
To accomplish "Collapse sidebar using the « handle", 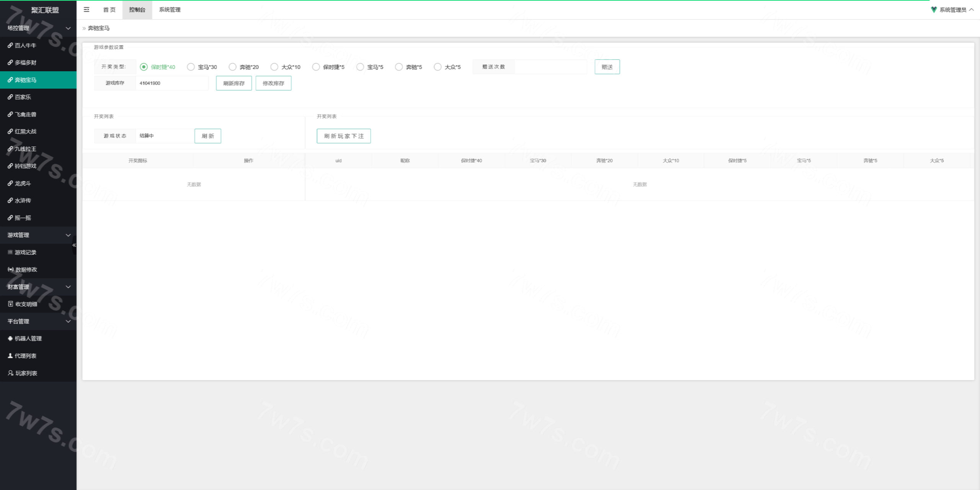I will (74, 245).
